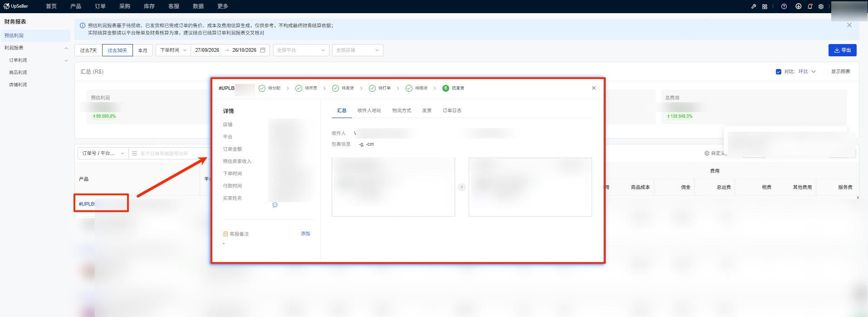This screenshot has height=317, width=868.
Task: Open the notification bell
Action: (810, 6)
